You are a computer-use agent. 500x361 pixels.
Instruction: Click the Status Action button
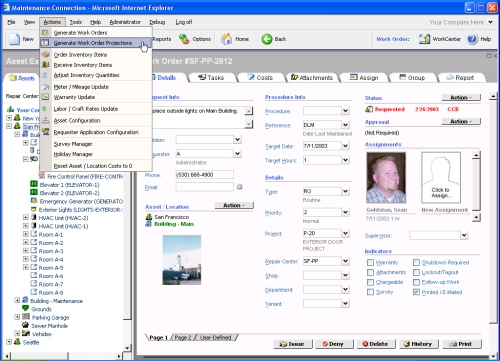click(461, 98)
